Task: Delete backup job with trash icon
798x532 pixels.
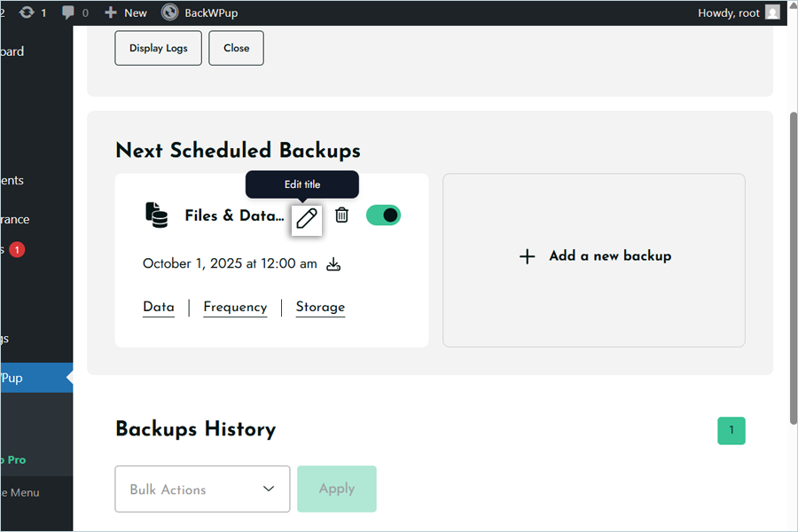Action: click(341, 215)
